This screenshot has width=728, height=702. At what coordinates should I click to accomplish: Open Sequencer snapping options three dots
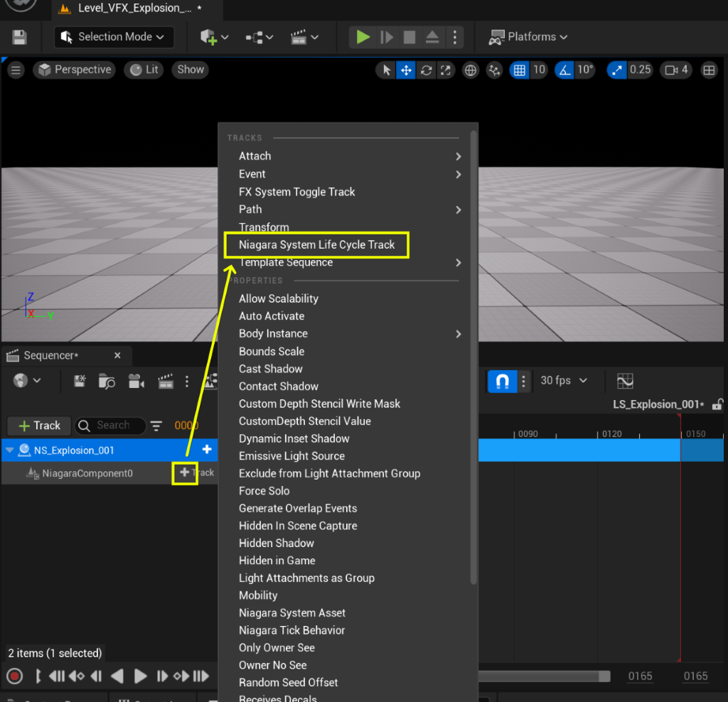524,382
